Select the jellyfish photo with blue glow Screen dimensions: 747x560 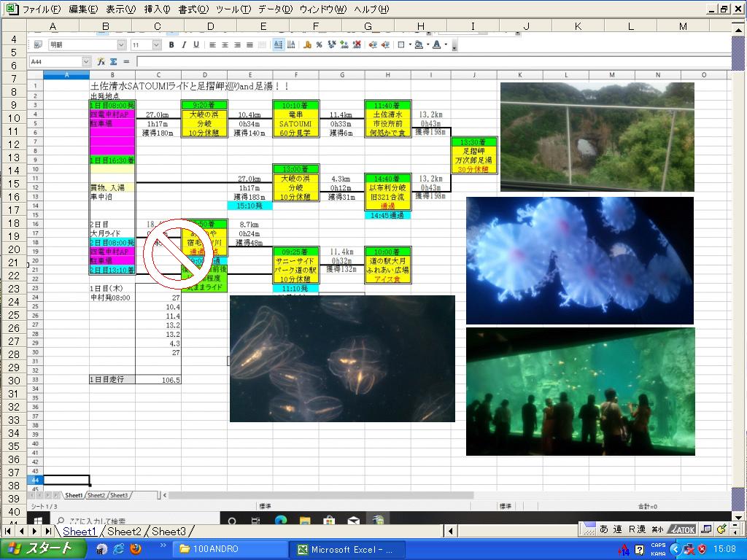click(x=579, y=260)
